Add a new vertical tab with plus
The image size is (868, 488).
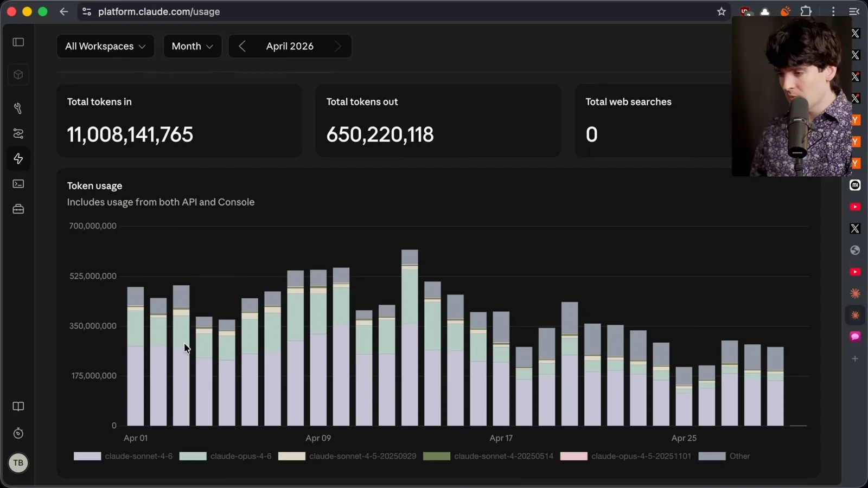coord(855,358)
